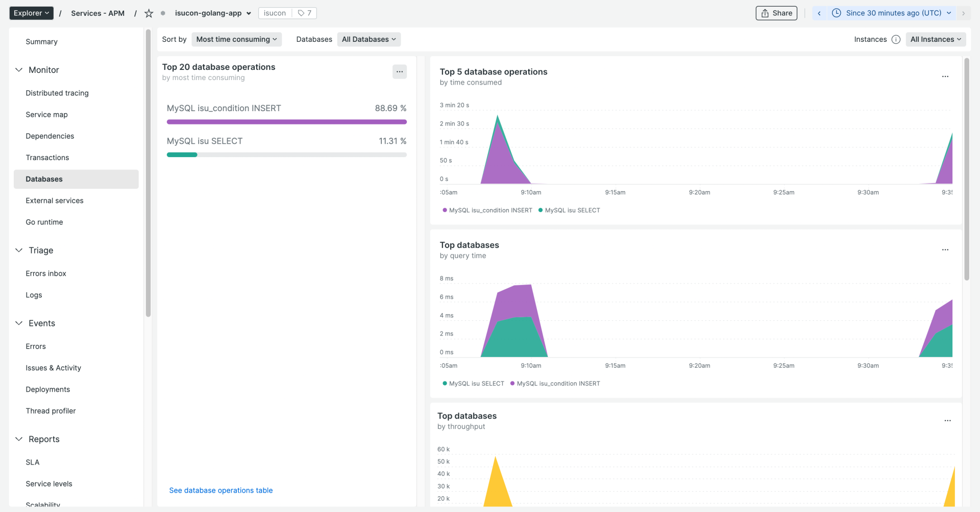This screenshot has width=980, height=512.
Task: Open options for Top databases by throughput
Action: 948,421
